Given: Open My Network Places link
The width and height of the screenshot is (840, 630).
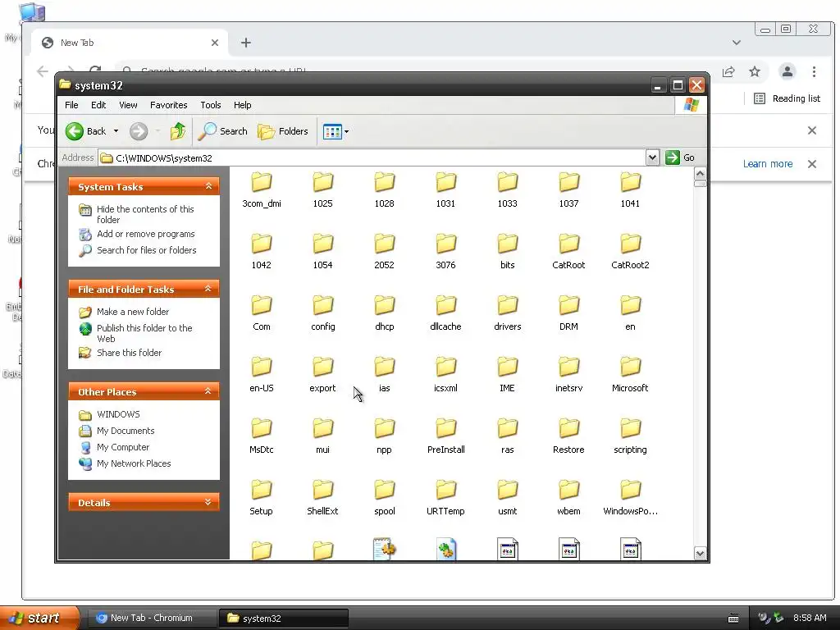Looking at the screenshot, I should click(134, 463).
